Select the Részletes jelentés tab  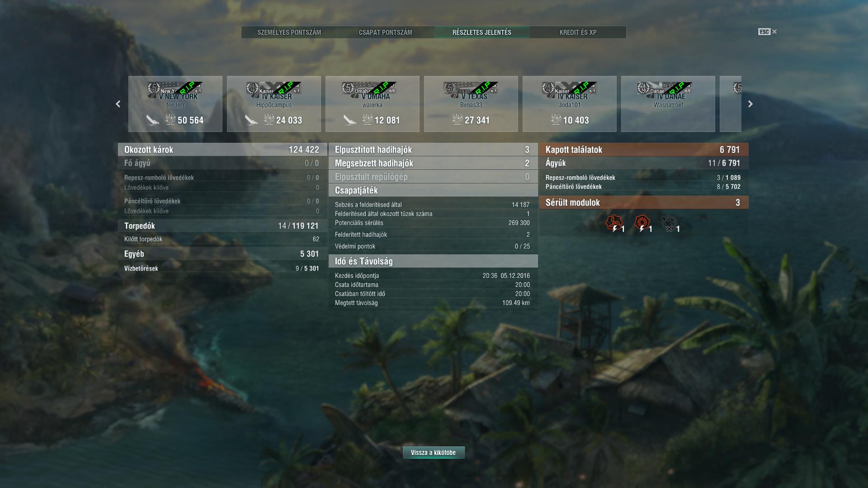(482, 32)
